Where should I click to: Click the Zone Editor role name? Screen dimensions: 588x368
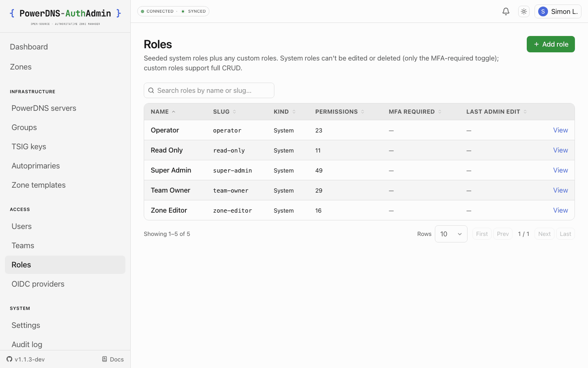click(169, 210)
